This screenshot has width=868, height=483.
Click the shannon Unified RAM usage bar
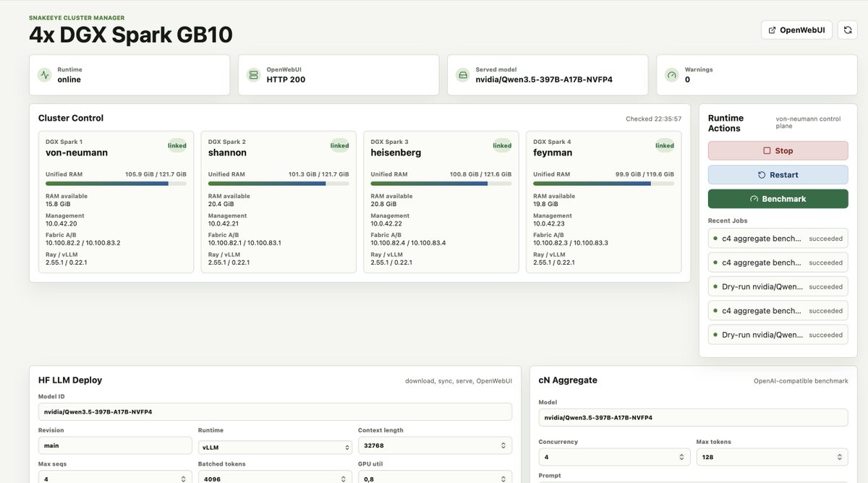pos(278,184)
